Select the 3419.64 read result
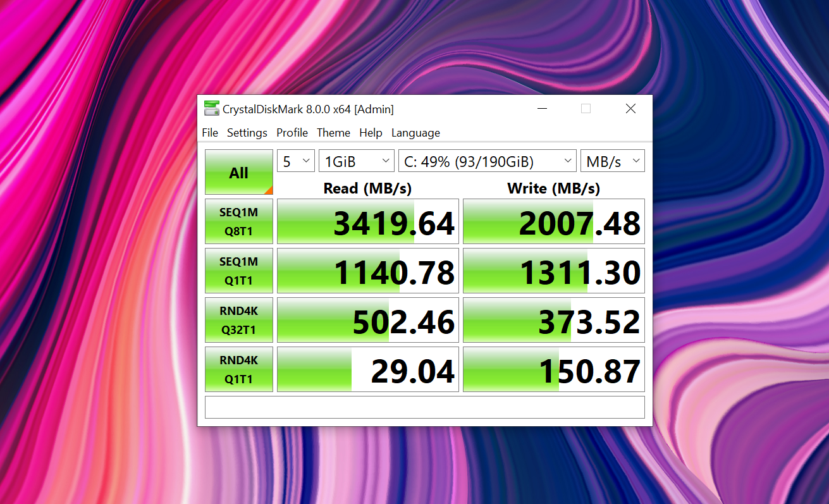 [x=368, y=221]
